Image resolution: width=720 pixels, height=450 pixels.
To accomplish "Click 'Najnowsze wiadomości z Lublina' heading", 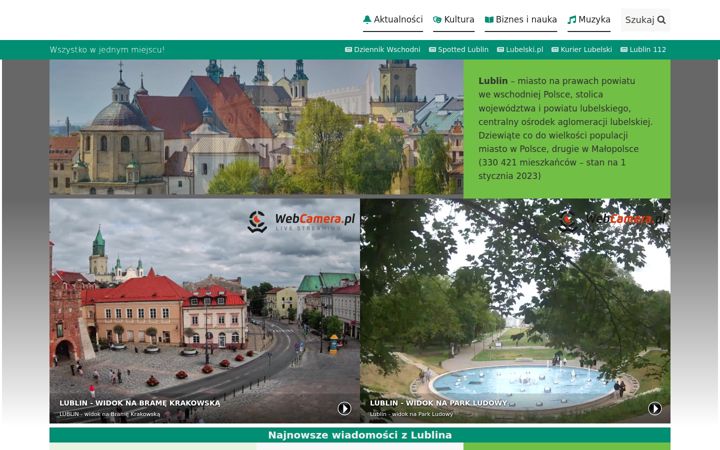I will [x=360, y=435].
